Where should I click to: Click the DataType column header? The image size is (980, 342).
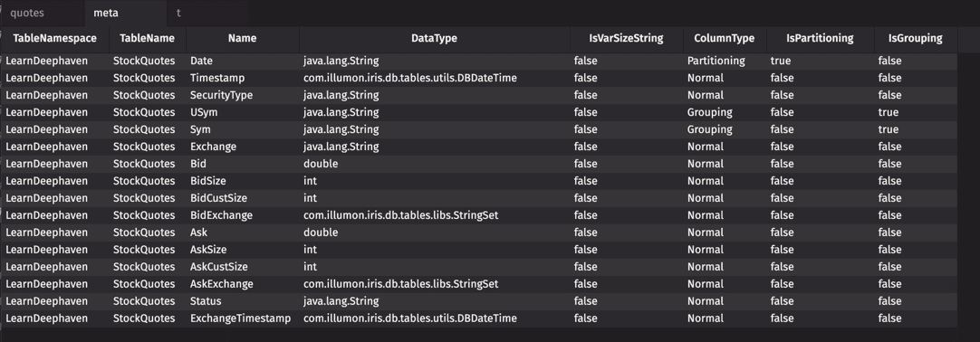coord(435,38)
